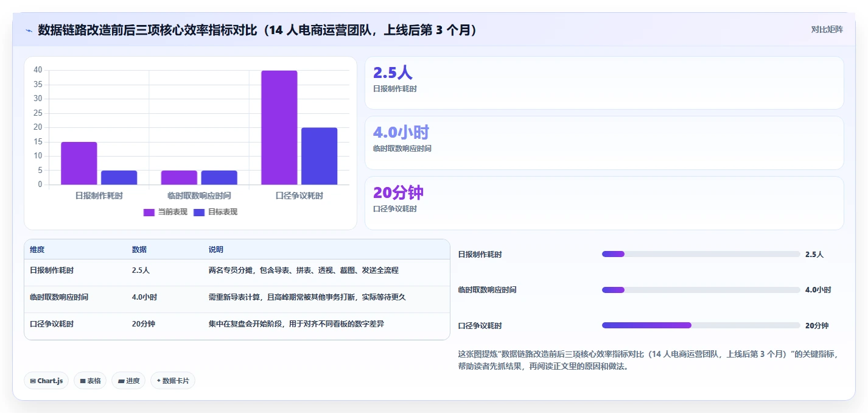Click the 口径争议耗时 label beside its progress bar
Screen dimensions: 868x413
pyautogui.click(x=480, y=326)
